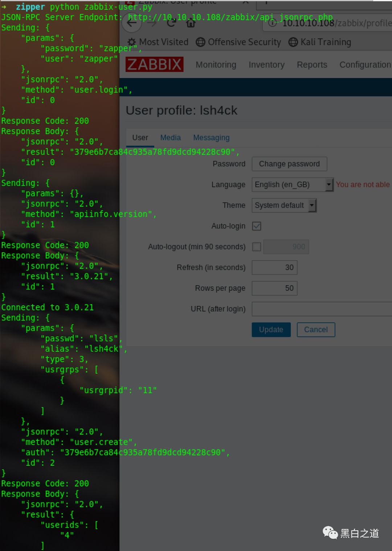392x551 pixels.
Task: Click the Change password button
Action: (289, 164)
